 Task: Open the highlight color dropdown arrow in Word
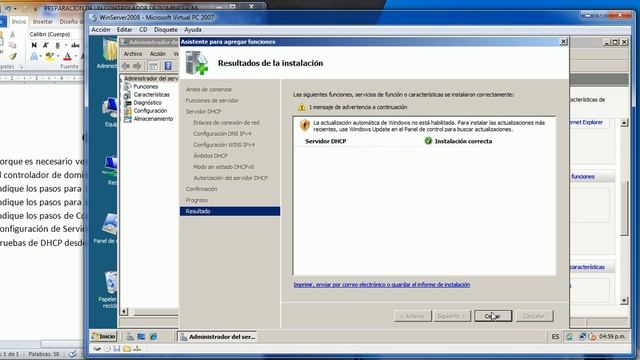[x=58, y=57]
